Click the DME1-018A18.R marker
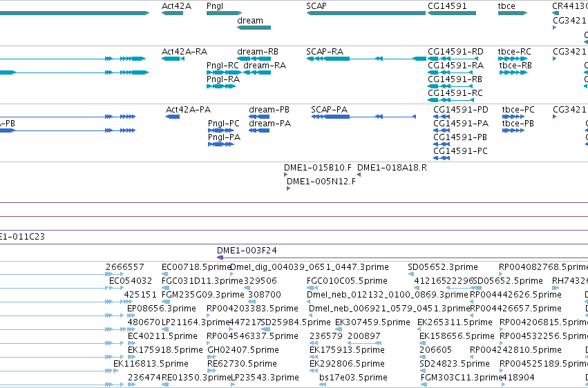This screenshot has width=588, height=388. pos(359,175)
